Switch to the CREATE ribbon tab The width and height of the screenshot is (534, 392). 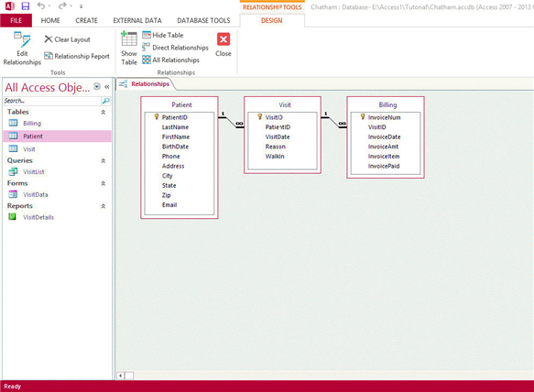click(x=86, y=20)
